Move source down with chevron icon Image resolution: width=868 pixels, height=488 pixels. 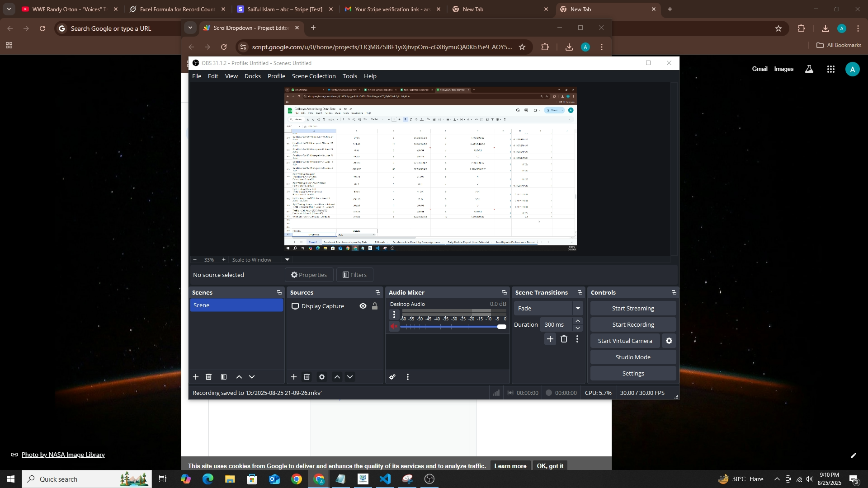tap(350, 377)
